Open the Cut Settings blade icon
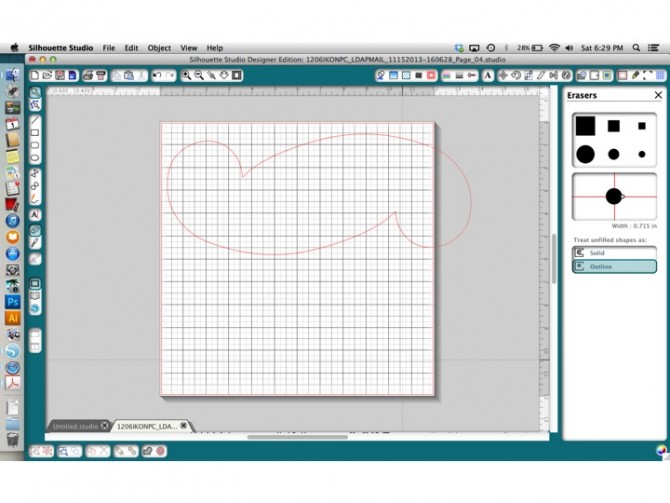The image size is (670, 503). click(x=635, y=76)
